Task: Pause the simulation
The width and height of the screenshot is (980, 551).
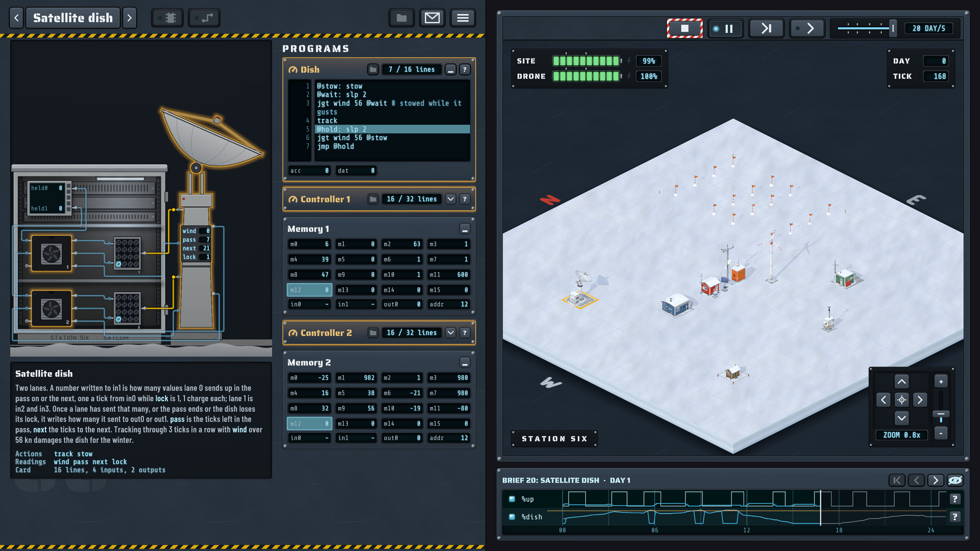Action: tap(726, 28)
